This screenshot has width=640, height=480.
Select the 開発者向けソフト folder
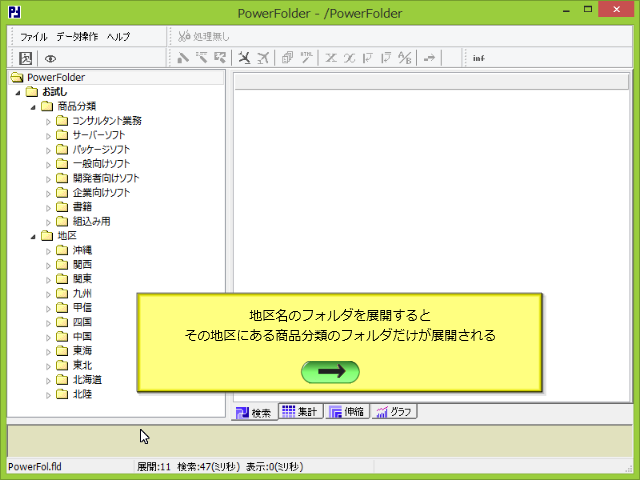tap(106, 178)
